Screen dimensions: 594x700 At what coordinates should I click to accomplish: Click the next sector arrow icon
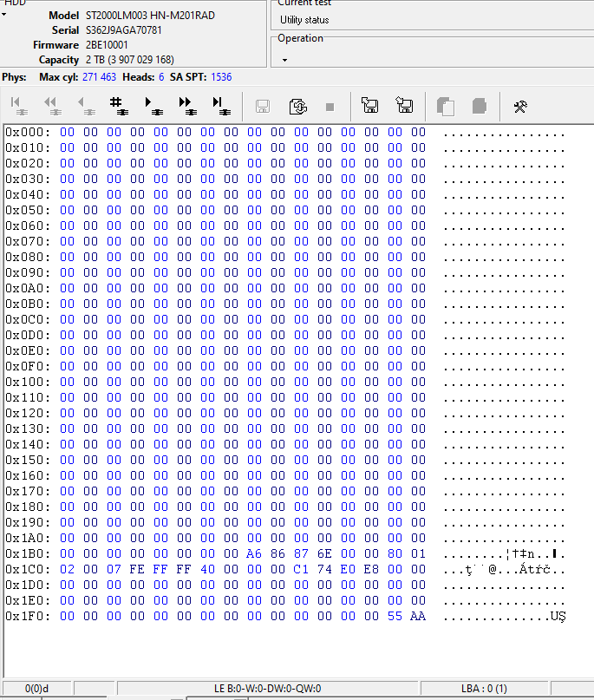pyautogui.click(x=153, y=106)
